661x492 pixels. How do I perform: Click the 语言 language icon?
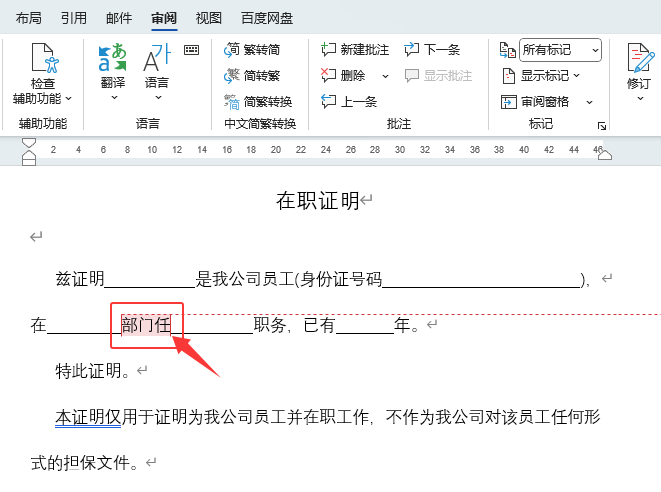point(157,58)
